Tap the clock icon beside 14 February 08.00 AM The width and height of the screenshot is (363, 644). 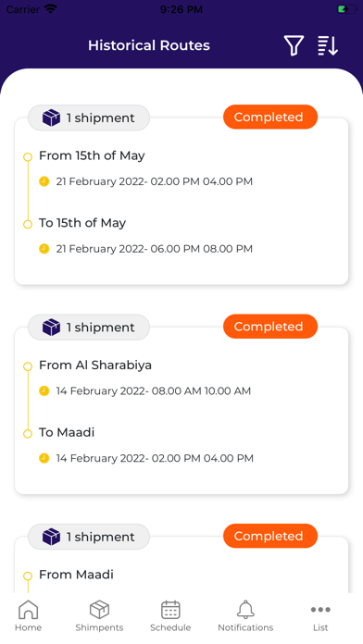[x=44, y=390]
